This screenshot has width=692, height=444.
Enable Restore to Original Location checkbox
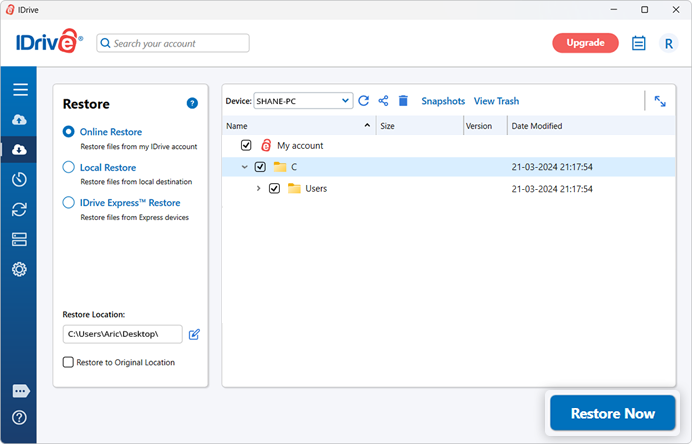pos(68,362)
